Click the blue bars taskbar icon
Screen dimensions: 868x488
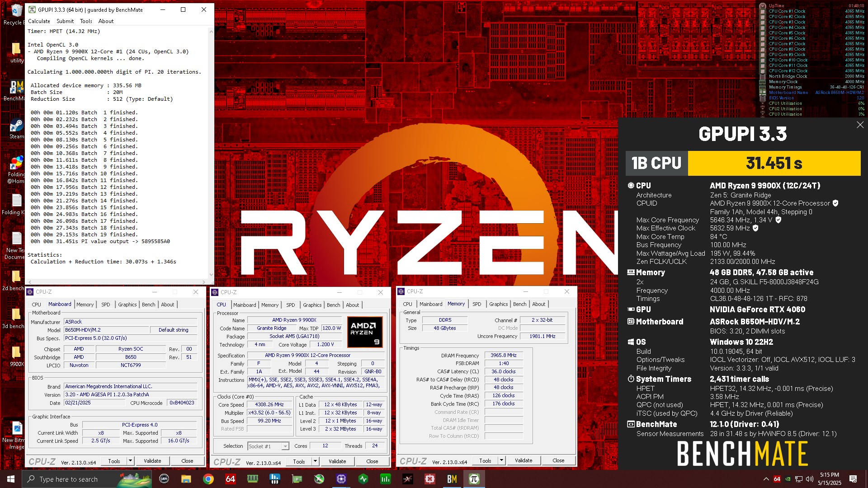pyautogui.click(x=274, y=479)
